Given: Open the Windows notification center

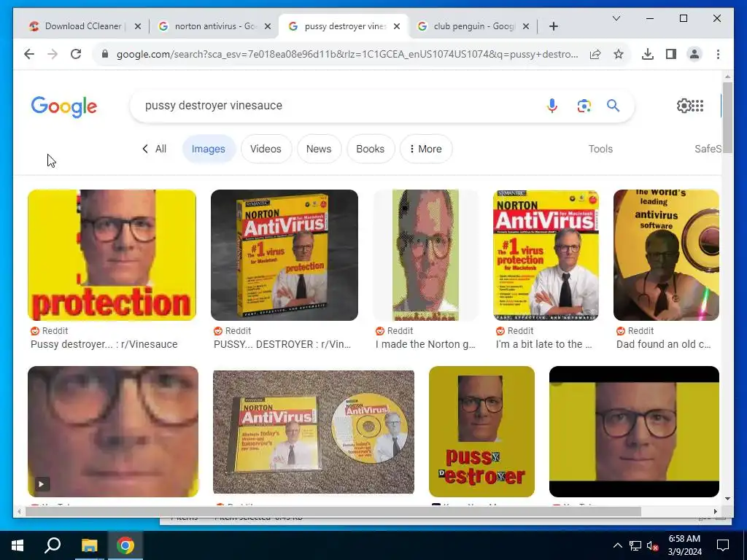Looking at the screenshot, I should tap(723, 545).
